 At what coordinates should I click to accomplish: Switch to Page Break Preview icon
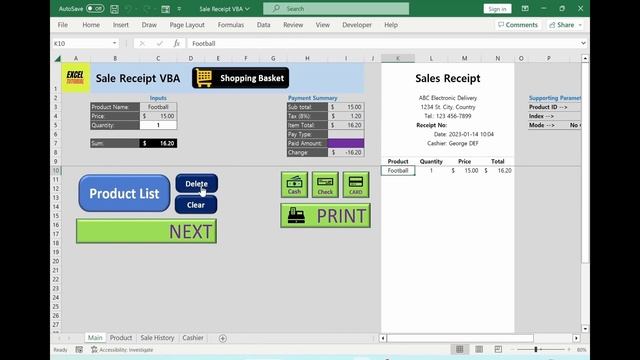[x=498, y=349]
